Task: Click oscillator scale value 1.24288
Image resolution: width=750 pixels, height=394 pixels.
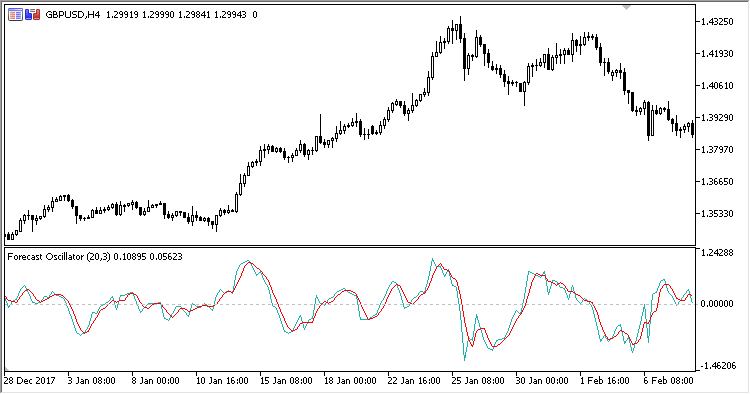Action: [717, 252]
